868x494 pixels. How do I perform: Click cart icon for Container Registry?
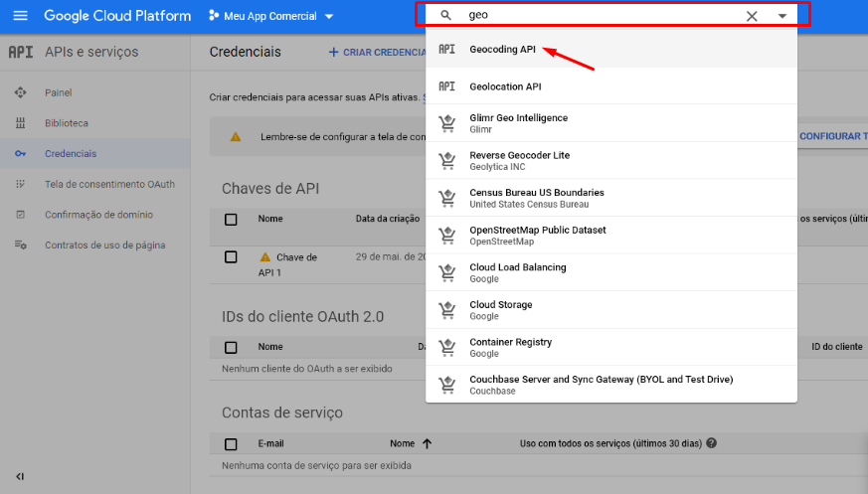(x=446, y=348)
